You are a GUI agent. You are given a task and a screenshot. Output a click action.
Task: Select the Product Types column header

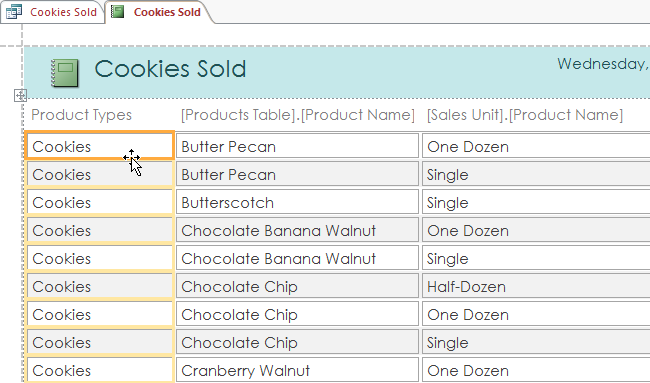coord(82,115)
